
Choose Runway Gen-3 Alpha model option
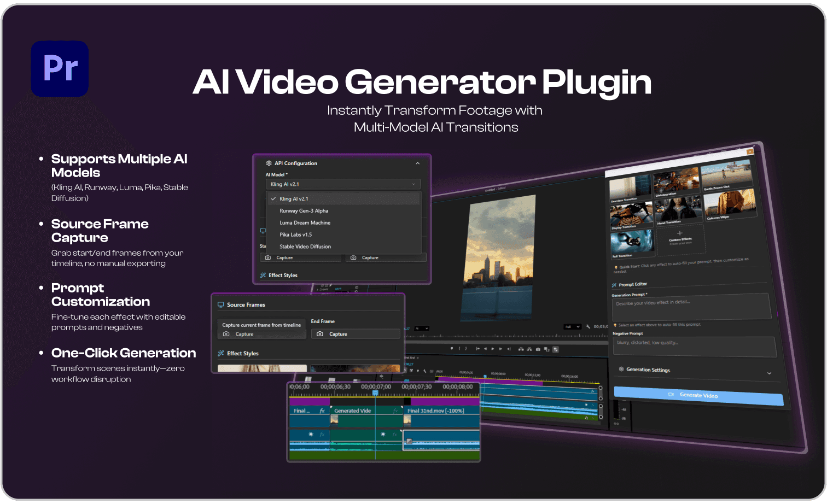click(343, 210)
